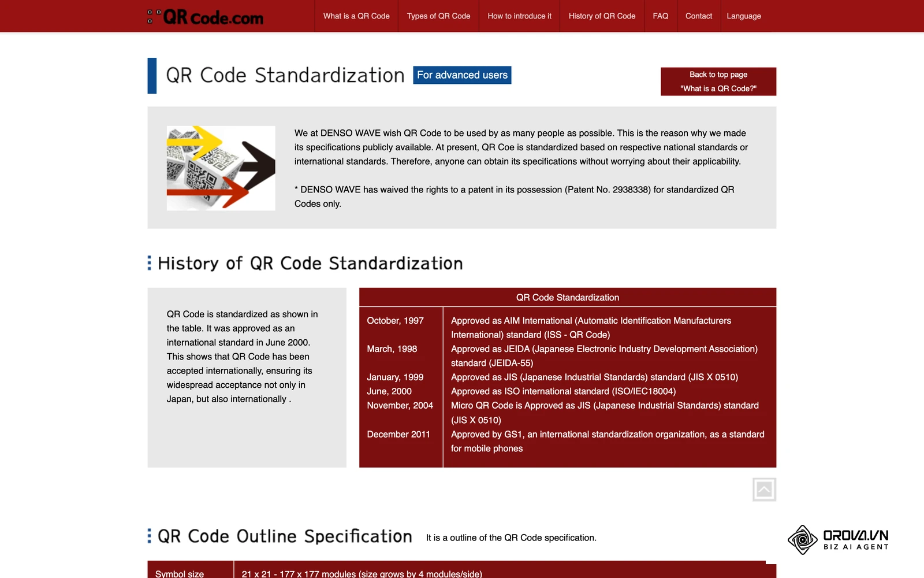Click the June, 2000 date cell
Image resolution: width=924 pixels, height=578 pixels.
(x=389, y=391)
